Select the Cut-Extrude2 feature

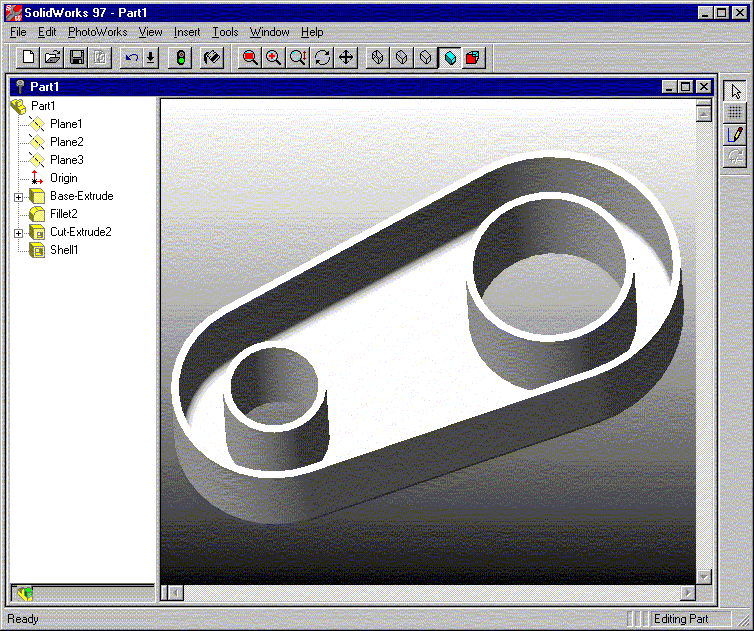[80, 232]
